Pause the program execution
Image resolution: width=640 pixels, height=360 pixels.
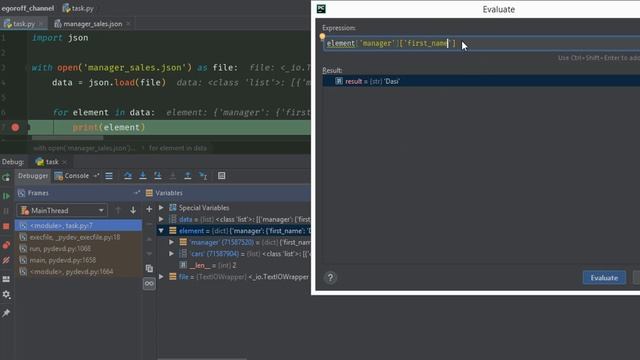tap(6, 211)
